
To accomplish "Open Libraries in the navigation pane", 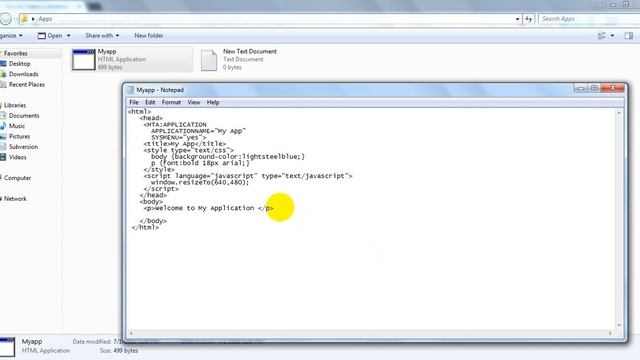I will click(x=15, y=105).
